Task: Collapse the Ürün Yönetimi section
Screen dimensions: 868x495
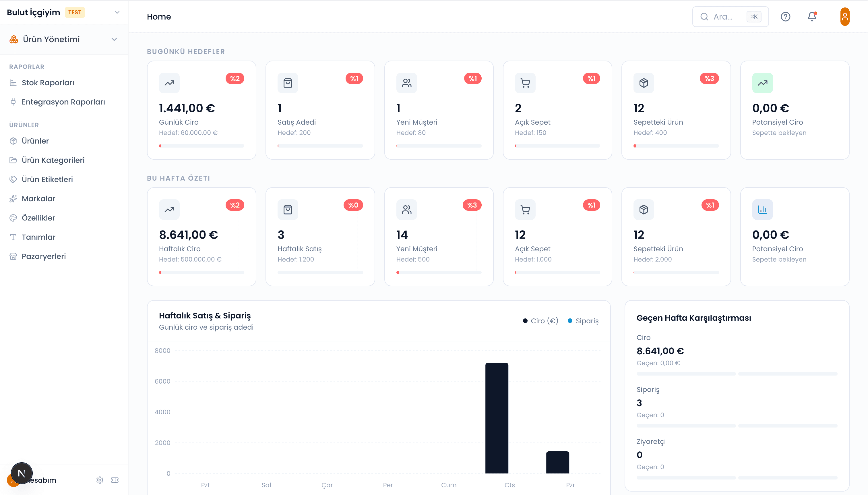Action: [x=114, y=39]
